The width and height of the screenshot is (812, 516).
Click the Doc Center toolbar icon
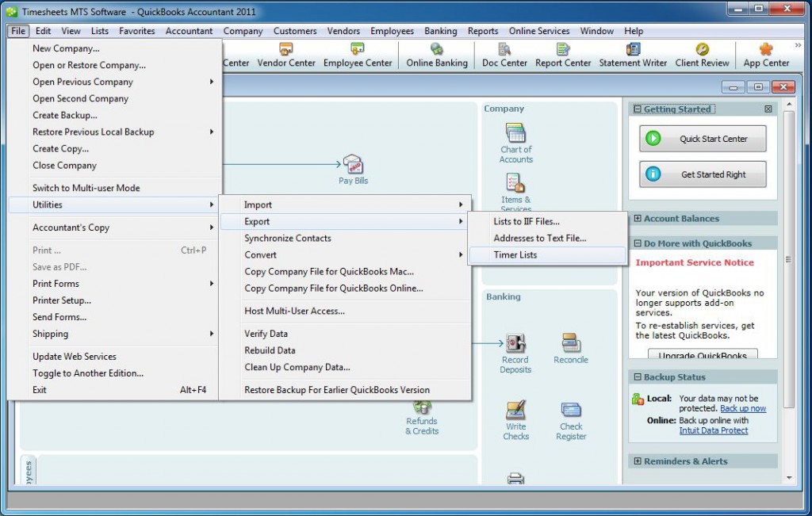[x=504, y=55]
